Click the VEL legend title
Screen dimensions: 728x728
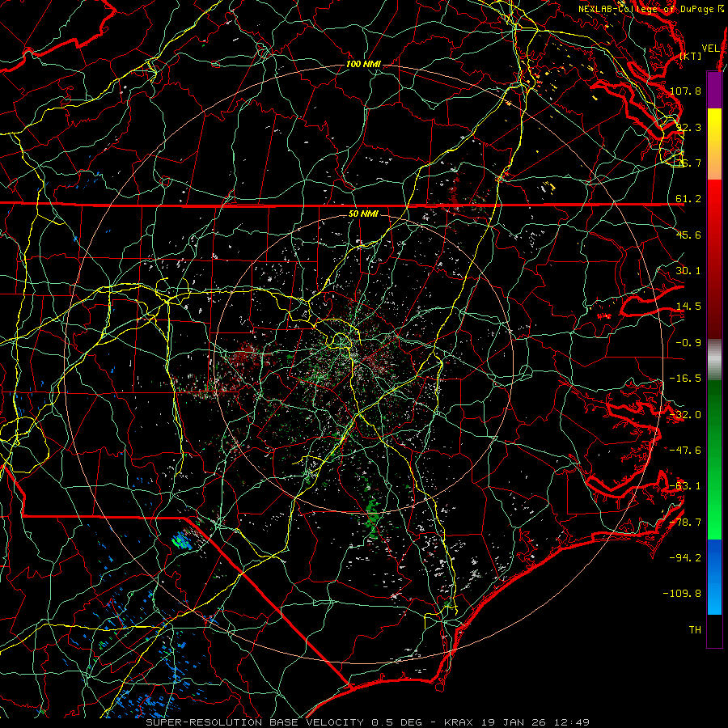(x=710, y=49)
